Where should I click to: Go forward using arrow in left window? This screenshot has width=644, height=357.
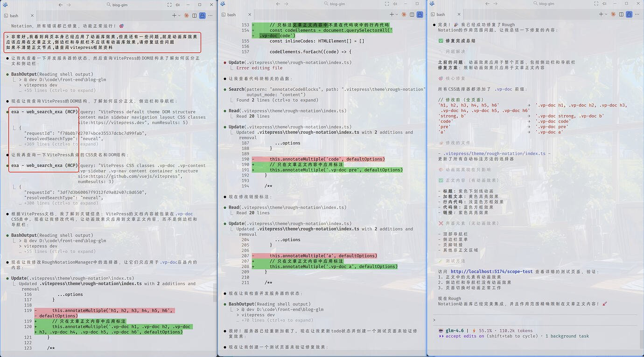69,5
